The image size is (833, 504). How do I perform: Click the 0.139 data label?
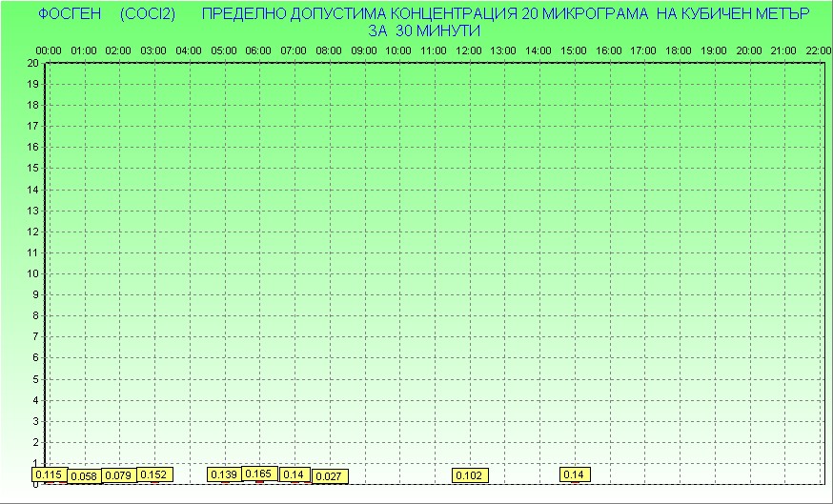coord(224,474)
